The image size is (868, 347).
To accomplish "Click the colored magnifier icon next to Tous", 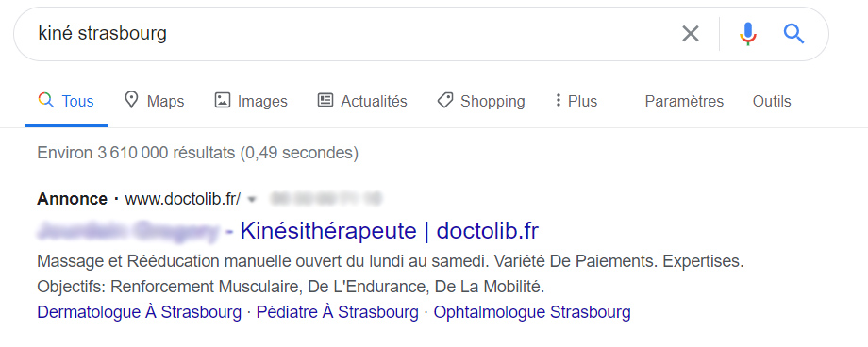I will click(x=46, y=101).
